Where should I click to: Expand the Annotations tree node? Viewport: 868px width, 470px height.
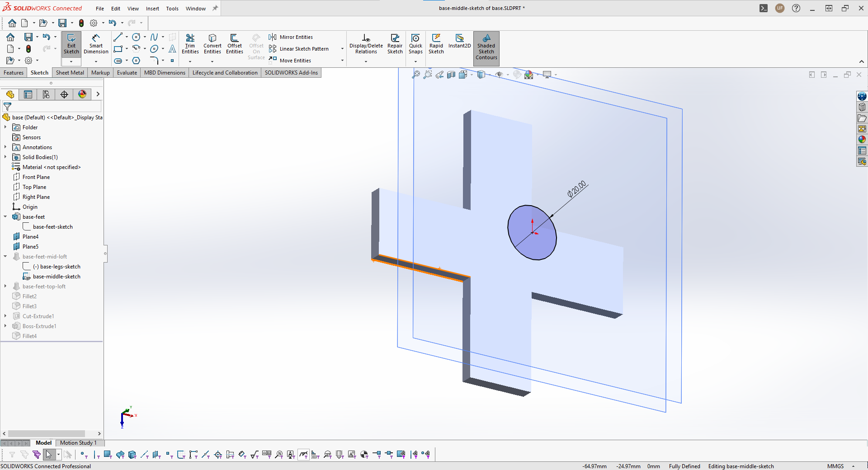tap(5, 147)
